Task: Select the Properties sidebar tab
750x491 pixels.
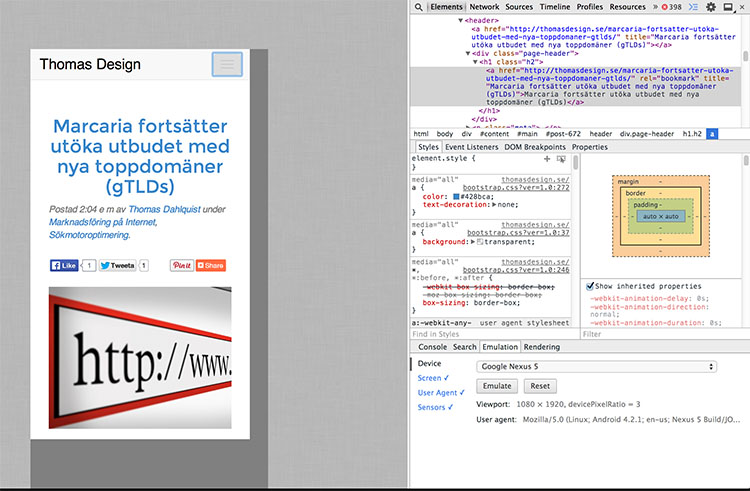Action: 590,147
